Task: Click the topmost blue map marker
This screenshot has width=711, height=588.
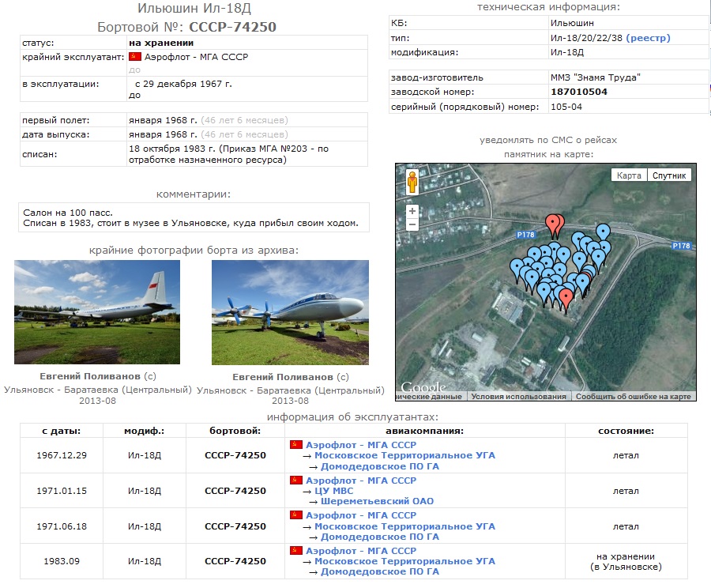Action: click(x=604, y=232)
